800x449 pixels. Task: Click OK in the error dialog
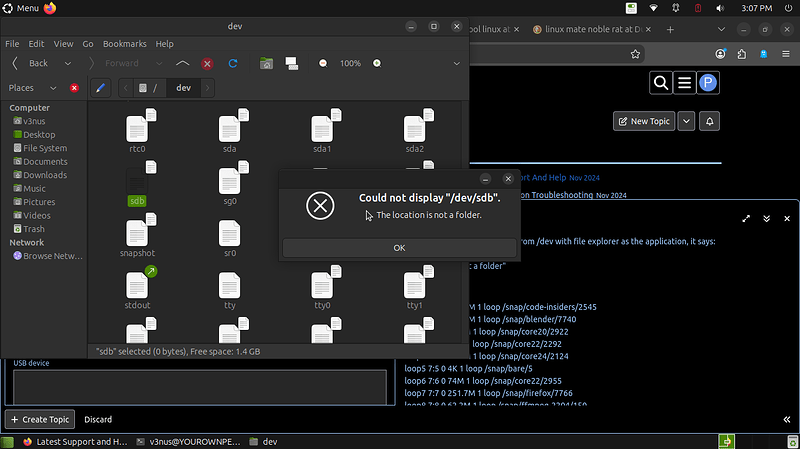[x=399, y=248]
